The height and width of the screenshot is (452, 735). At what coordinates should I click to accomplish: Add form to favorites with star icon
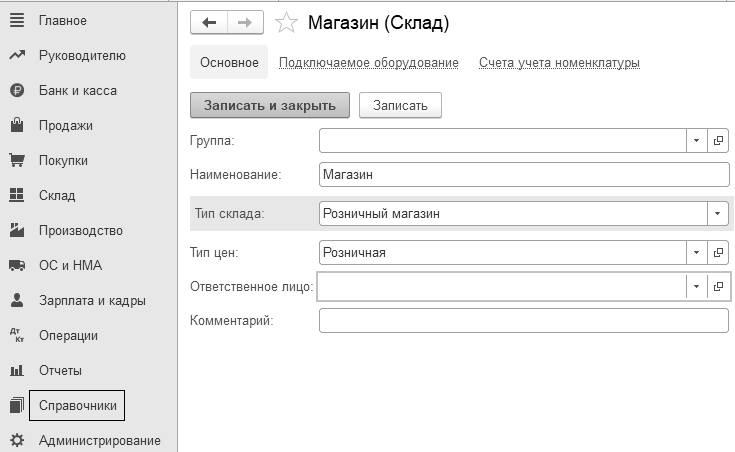(286, 22)
